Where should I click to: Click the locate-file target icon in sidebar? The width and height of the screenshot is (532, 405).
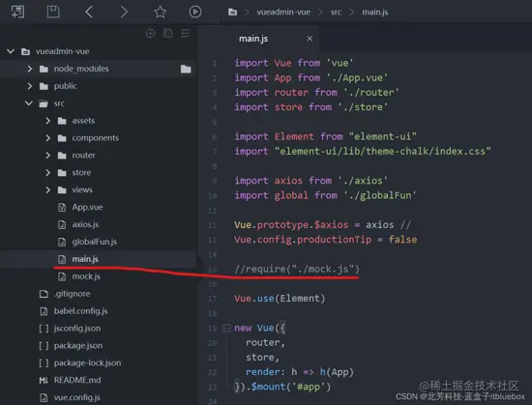tap(150, 33)
